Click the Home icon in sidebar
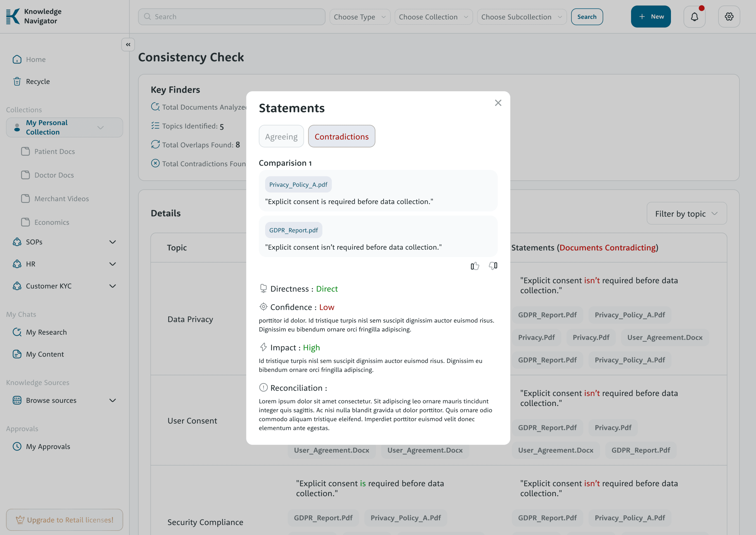 [17, 59]
